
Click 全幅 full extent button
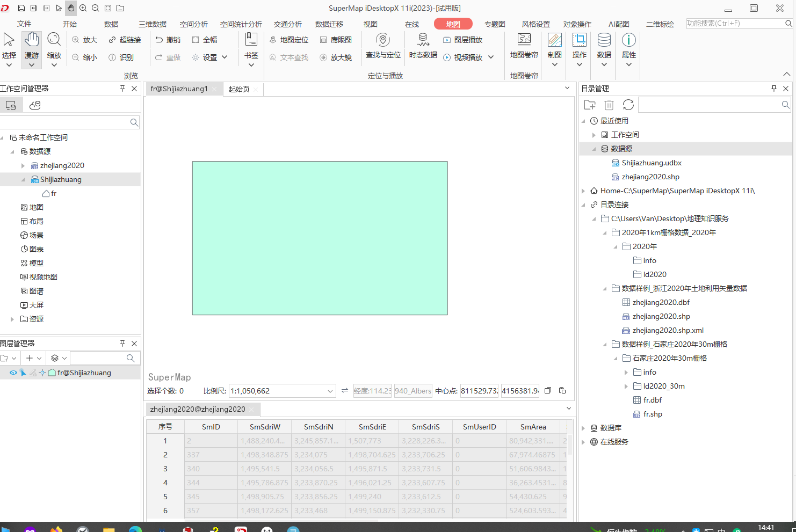pos(205,40)
